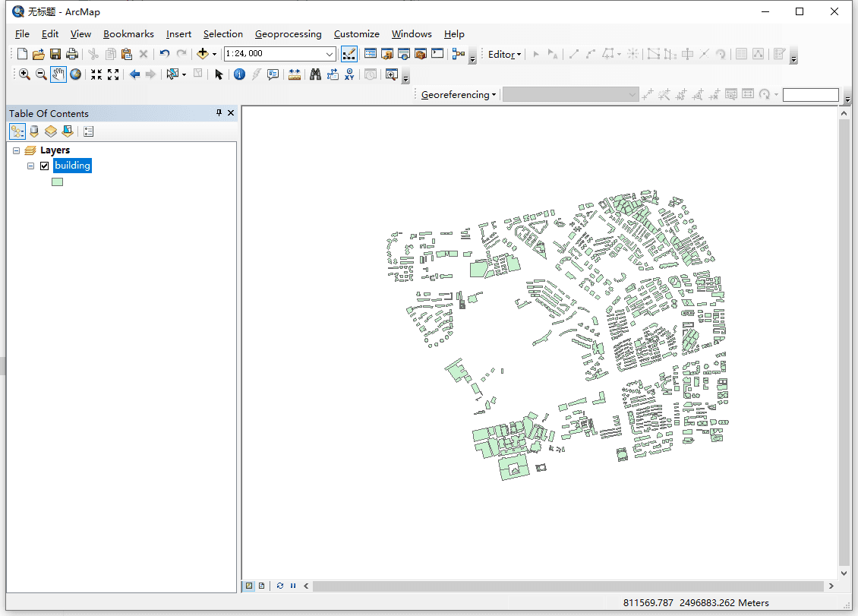The height and width of the screenshot is (616, 858).
Task: Open the map scale 1:24,000 dropdown
Action: pos(330,54)
